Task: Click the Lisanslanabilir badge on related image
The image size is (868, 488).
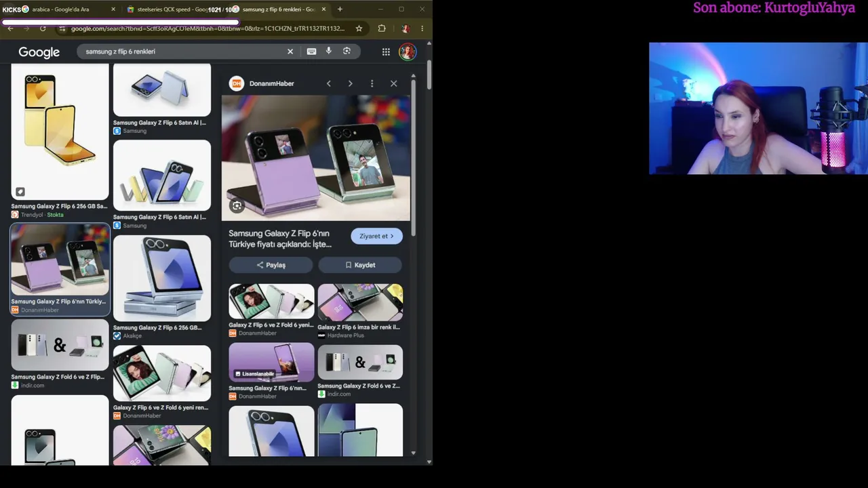Action: [x=254, y=374]
